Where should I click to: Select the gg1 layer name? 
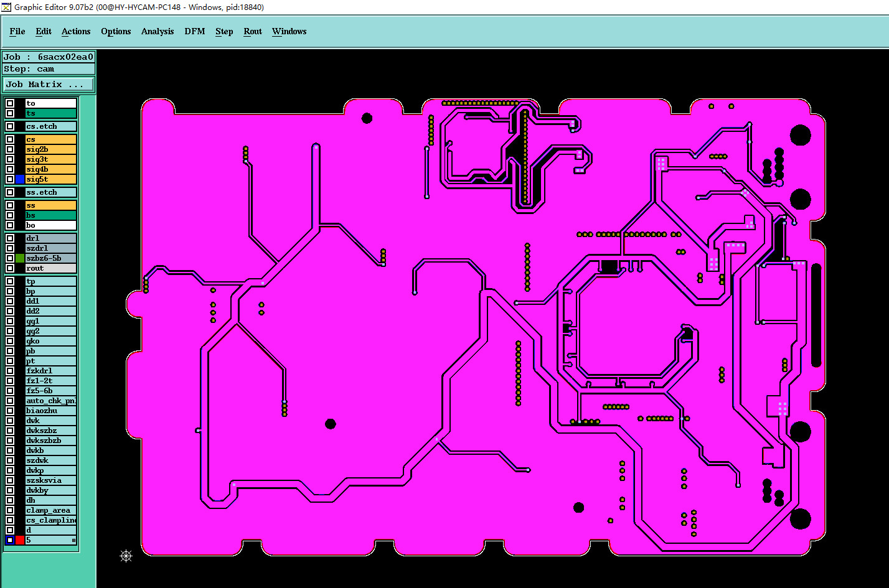(x=51, y=321)
